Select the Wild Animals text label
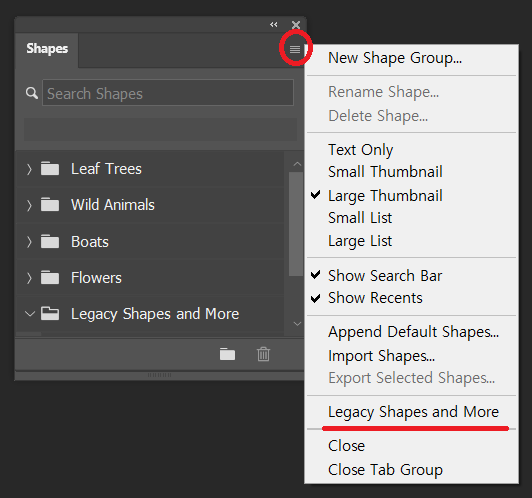The height and width of the screenshot is (498, 532). (x=113, y=205)
